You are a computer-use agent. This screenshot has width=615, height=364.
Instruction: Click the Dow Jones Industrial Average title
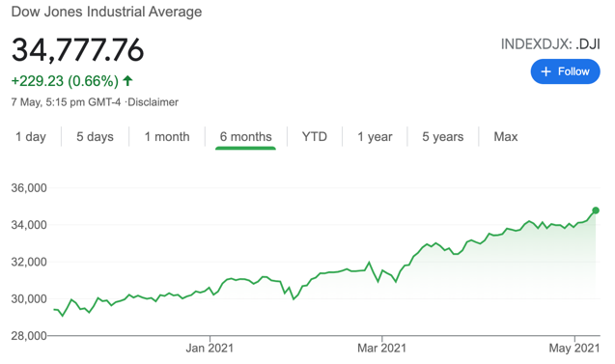point(106,12)
